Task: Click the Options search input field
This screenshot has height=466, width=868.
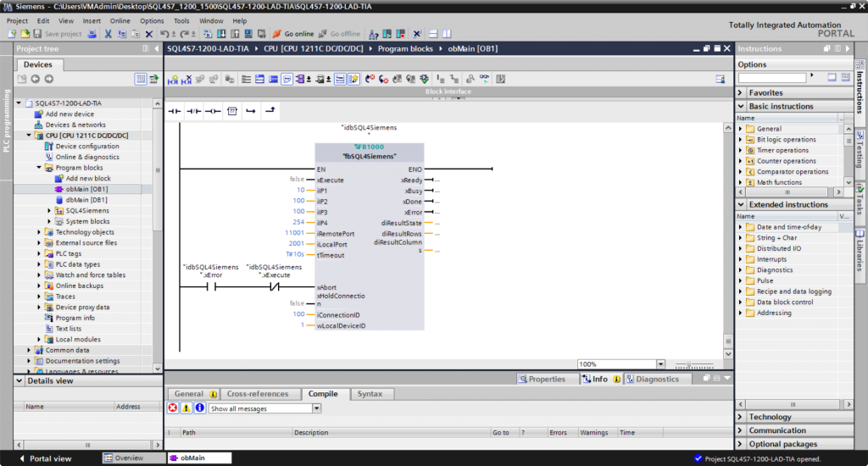Action: 771,78
